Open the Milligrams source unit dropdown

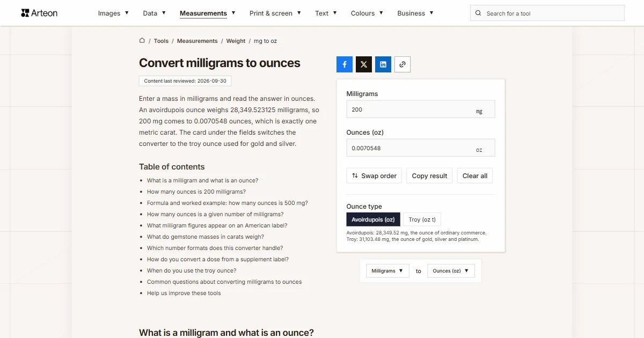388,271
